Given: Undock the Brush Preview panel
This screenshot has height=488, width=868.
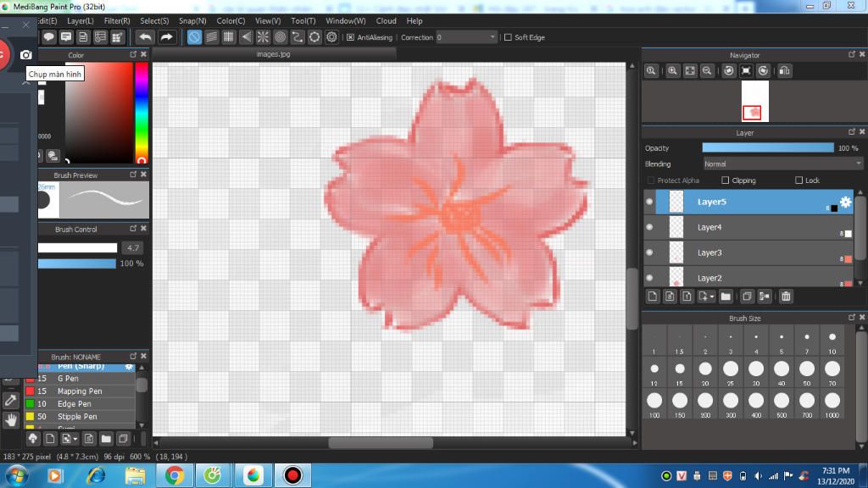Looking at the screenshot, I should (x=133, y=174).
